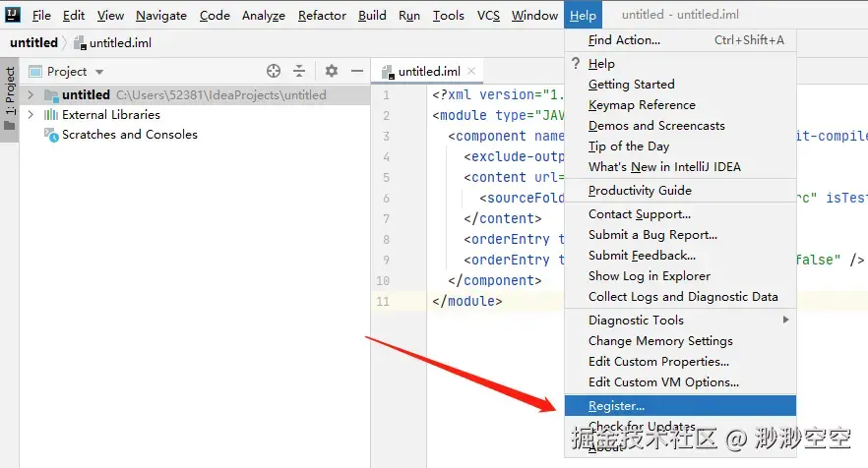Open the Navigate menu

[161, 16]
